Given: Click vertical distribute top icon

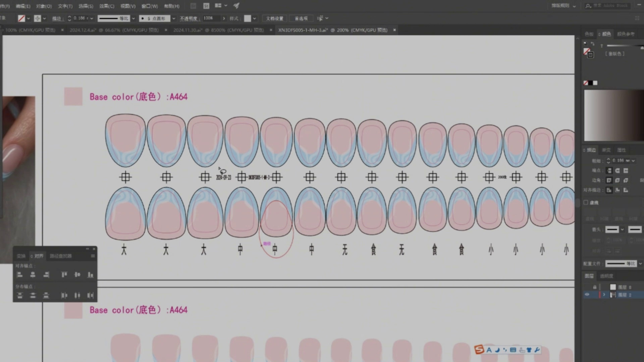Looking at the screenshot, I should [20, 295].
